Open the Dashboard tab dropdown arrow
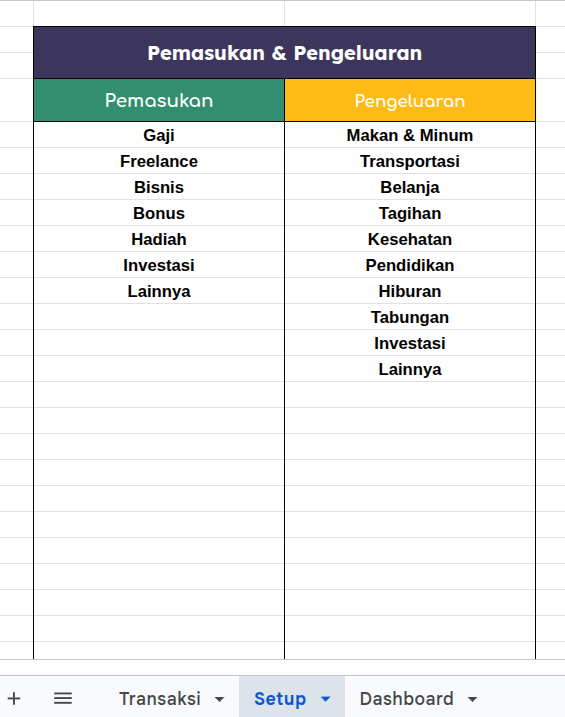Image resolution: width=565 pixels, height=717 pixels. pyautogui.click(x=473, y=699)
